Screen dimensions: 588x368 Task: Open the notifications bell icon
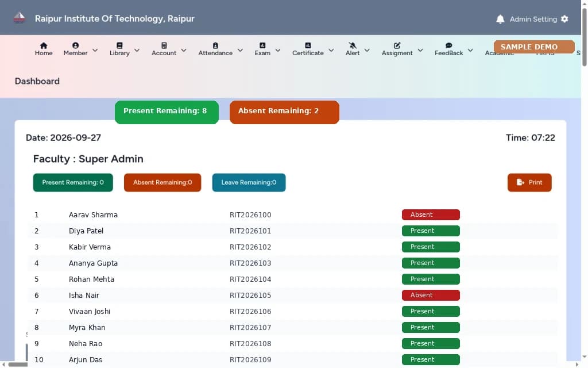coord(500,19)
